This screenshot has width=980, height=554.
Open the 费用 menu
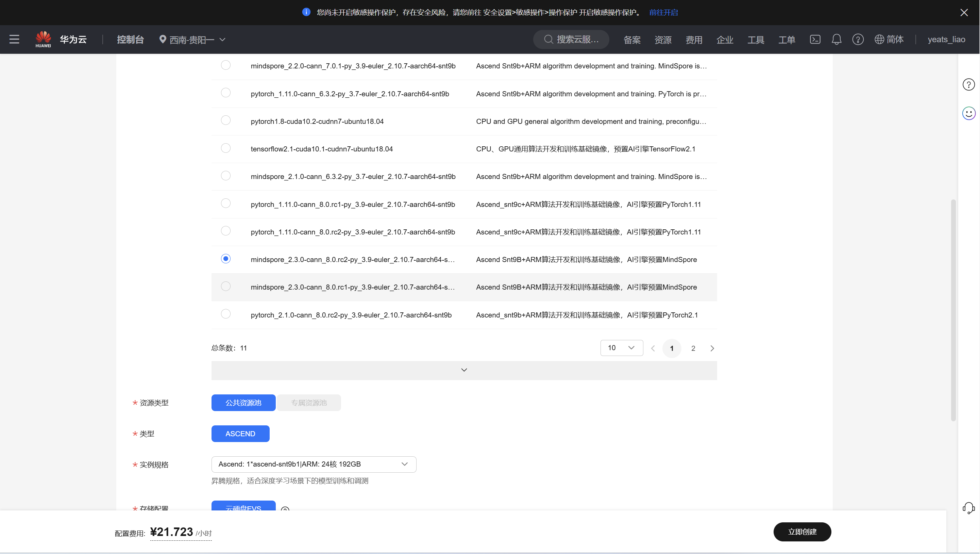[x=694, y=39]
